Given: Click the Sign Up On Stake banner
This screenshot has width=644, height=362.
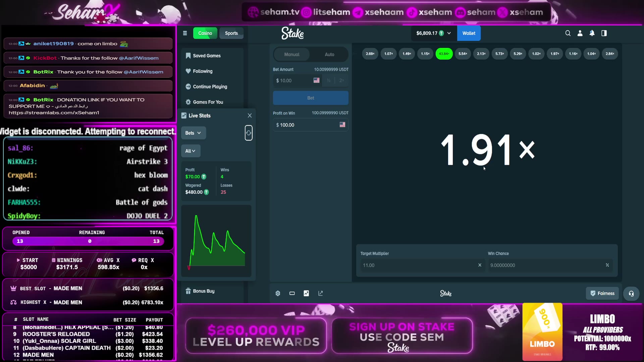Looking at the screenshot, I should click(x=402, y=336).
